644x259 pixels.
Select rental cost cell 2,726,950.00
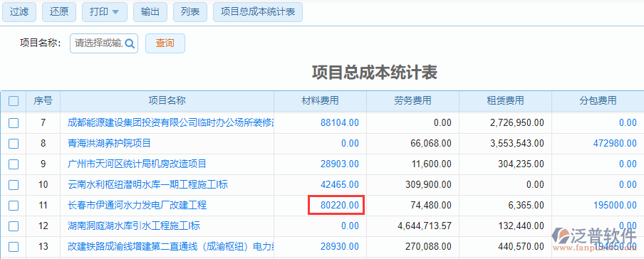coord(505,122)
